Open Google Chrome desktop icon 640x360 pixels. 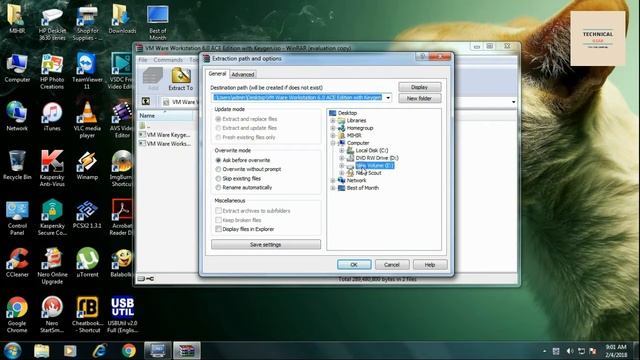click(17, 315)
